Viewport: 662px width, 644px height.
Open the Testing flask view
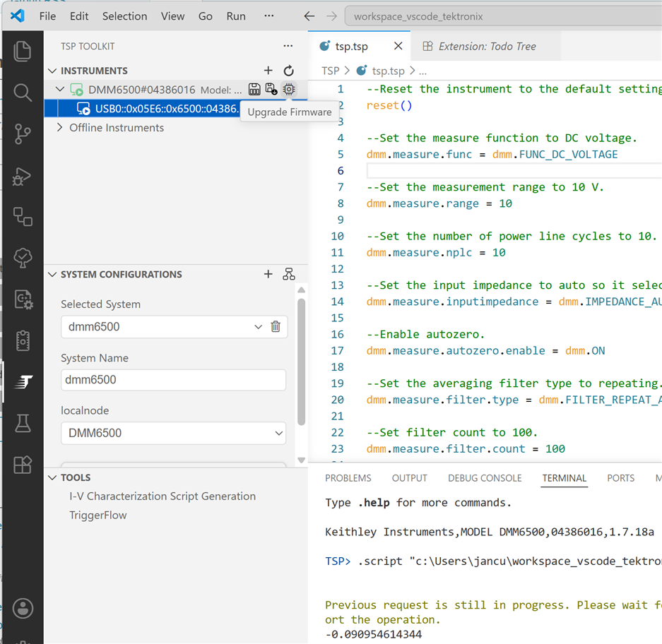(23, 423)
